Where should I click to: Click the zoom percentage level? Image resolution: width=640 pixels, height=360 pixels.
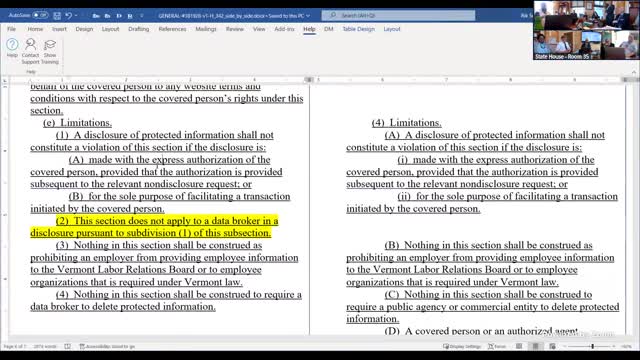(627, 346)
